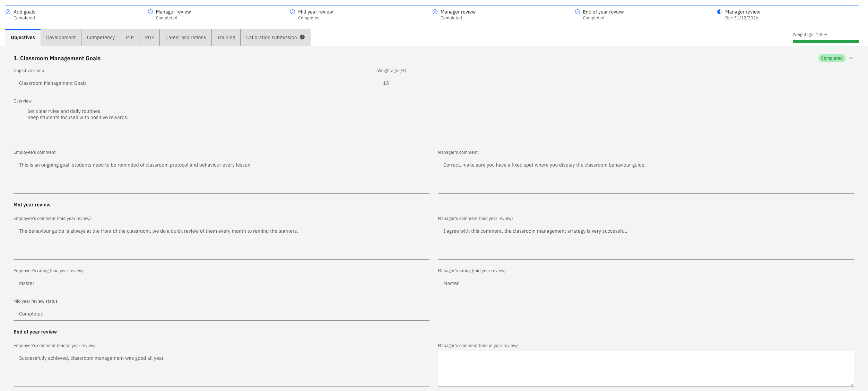This screenshot has width=868, height=391.
Task: Click the Add goals step checkmark icon
Action: coord(8,12)
